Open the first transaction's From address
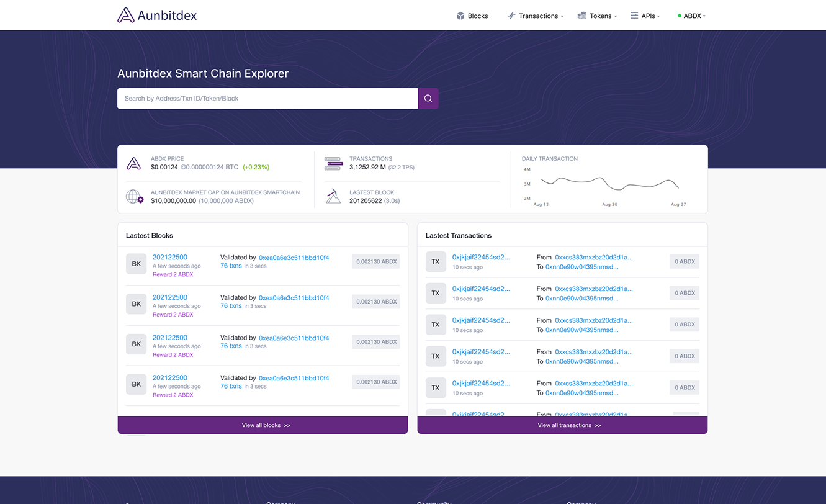826x504 pixels. coord(593,257)
